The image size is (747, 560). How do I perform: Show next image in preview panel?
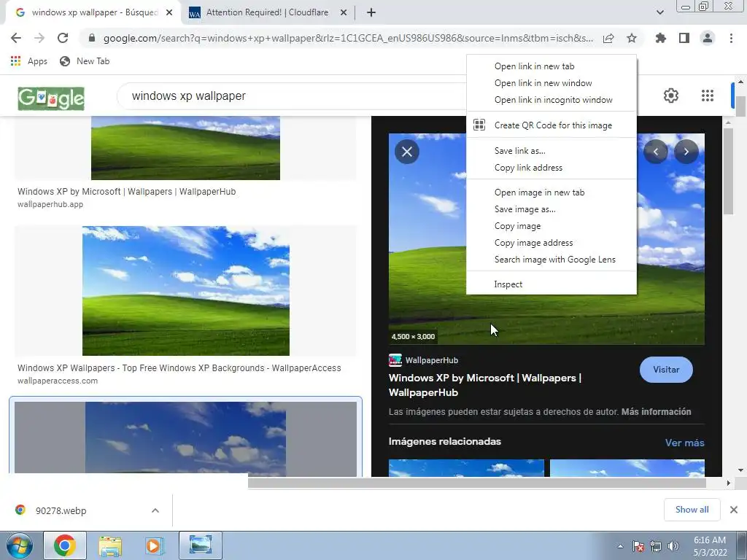(686, 152)
